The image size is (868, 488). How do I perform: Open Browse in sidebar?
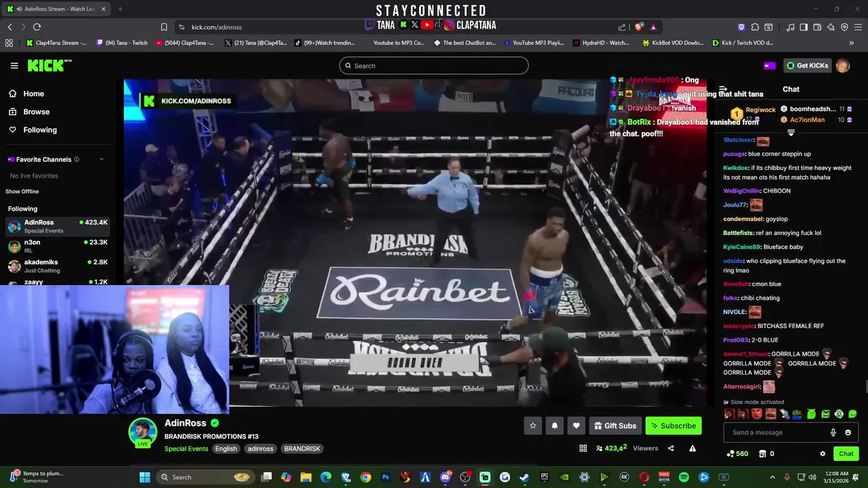tap(30, 112)
